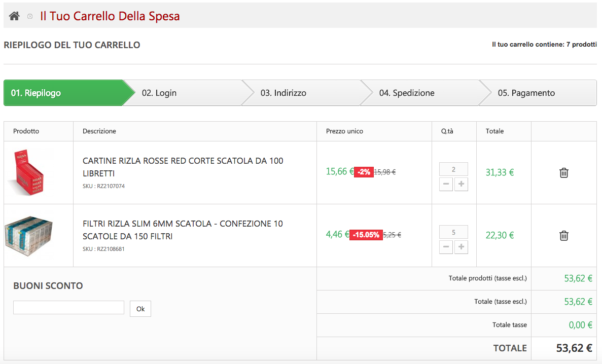This screenshot has width=602, height=364.
Task: View Filtri Rizla Slim box thumbnail
Action: click(29, 235)
